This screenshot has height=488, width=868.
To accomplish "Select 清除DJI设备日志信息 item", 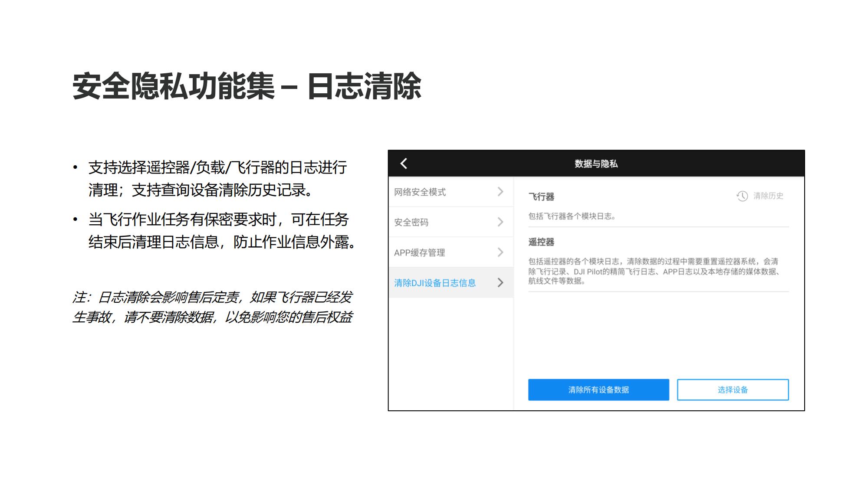I will [435, 283].
